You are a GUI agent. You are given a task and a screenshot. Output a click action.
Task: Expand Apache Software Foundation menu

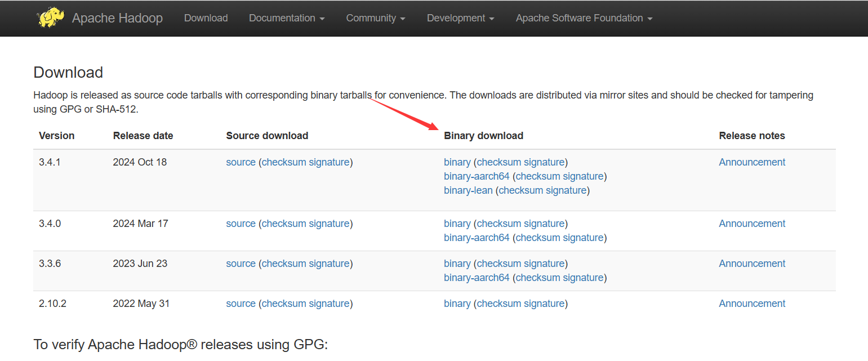click(584, 18)
